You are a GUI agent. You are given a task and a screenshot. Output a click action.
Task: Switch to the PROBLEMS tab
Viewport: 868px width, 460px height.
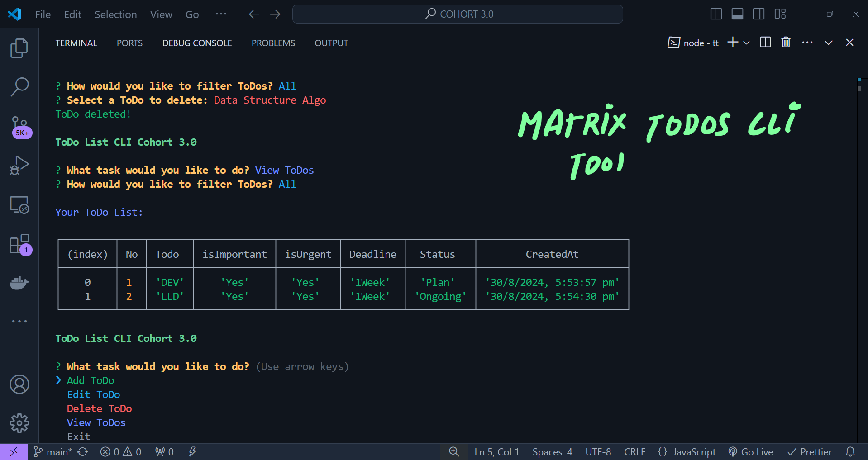point(273,43)
